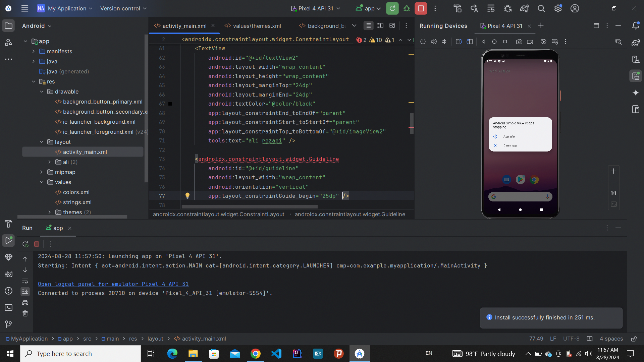
Task: Click UTF-8 encoding in status bar
Action: pos(571,339)
